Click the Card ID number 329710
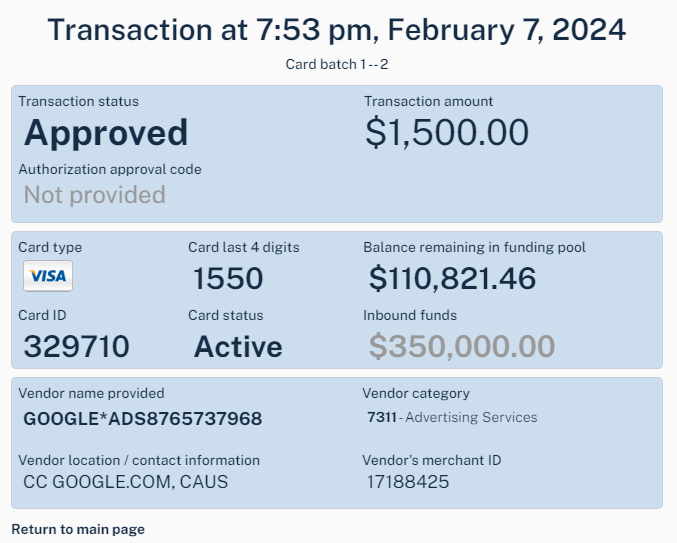 pos(76,346)
